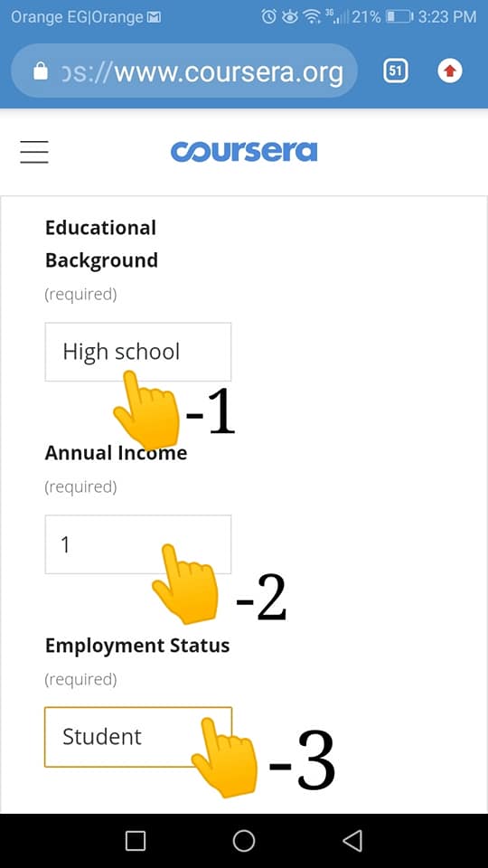Tap the Android back triangle button
Image resolution: width=488 pixels, height=868 pixels.
pos(352,840)
